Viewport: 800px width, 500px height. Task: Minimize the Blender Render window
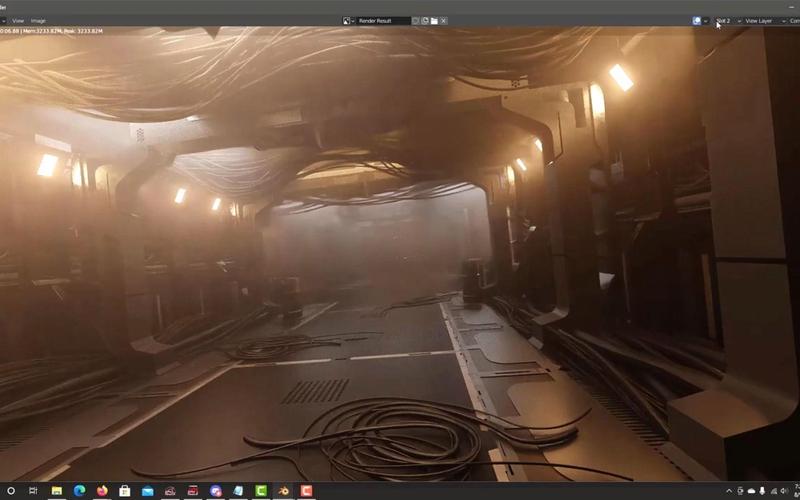(791, 7)
